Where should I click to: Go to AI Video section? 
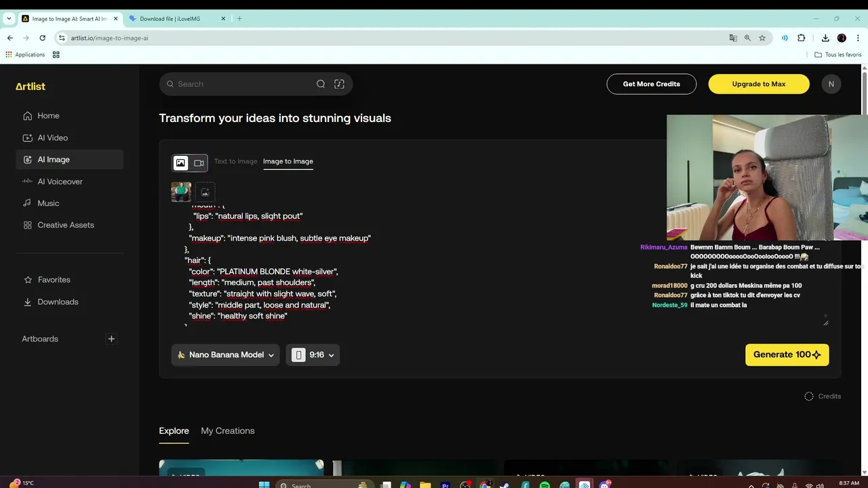70,138
